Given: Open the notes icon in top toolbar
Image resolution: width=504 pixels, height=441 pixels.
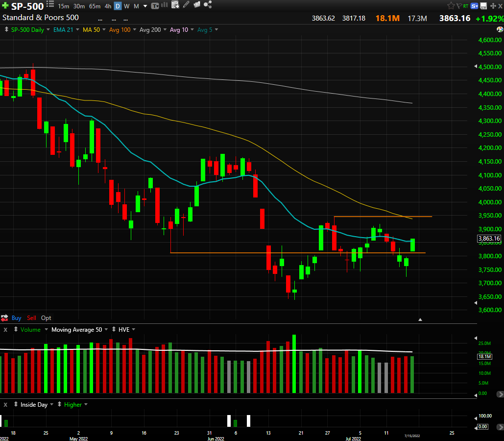Looking at the screenshot, I should [x=197, y=4].
